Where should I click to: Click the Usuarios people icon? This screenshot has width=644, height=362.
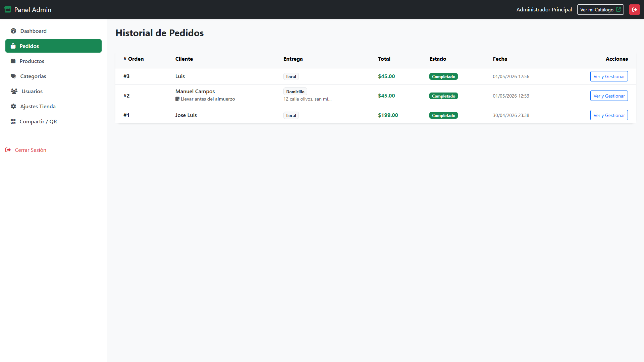14,91
